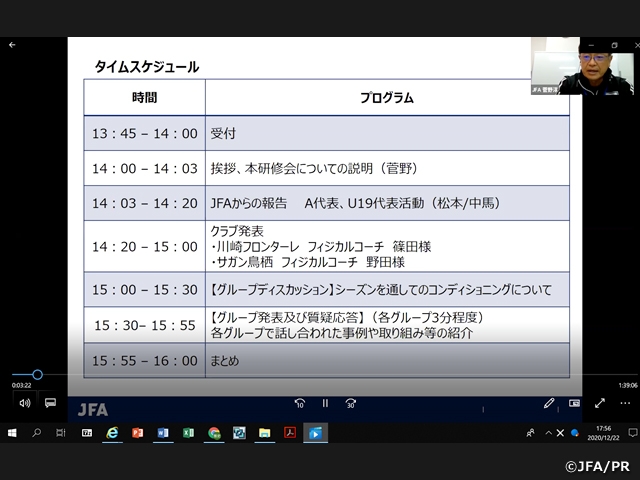
Task: Click the time cell 14:00 – 14:03
Action: [145, 168]
